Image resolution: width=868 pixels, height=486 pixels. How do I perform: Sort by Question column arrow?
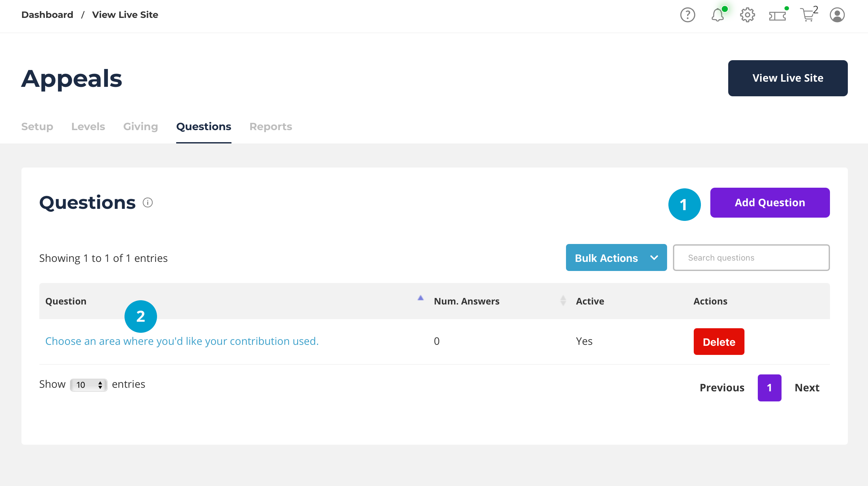420,298
